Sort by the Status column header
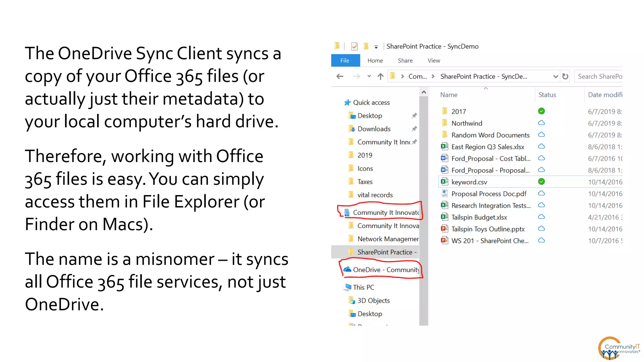The width and height of the screenshot is (644, 362). pyautogui.click(x=547, y=95)
